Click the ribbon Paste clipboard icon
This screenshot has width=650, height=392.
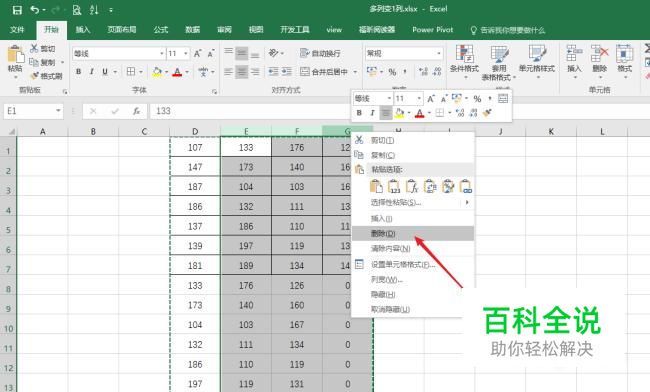click(x=15, y=55)
